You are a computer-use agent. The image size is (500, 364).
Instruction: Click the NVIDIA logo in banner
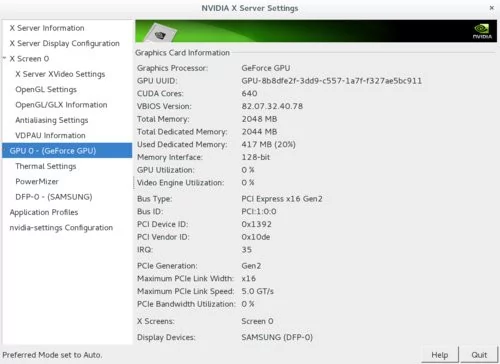482,31
